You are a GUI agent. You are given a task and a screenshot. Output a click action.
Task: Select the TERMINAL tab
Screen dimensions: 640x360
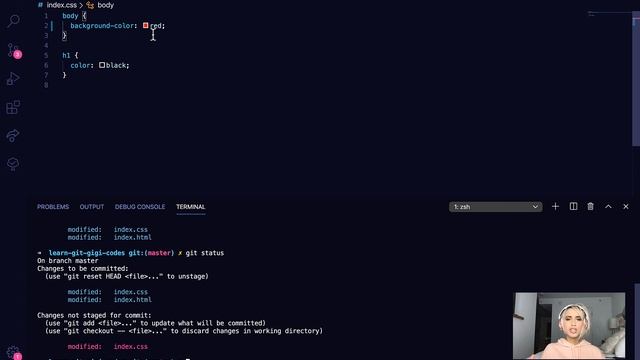191,207
